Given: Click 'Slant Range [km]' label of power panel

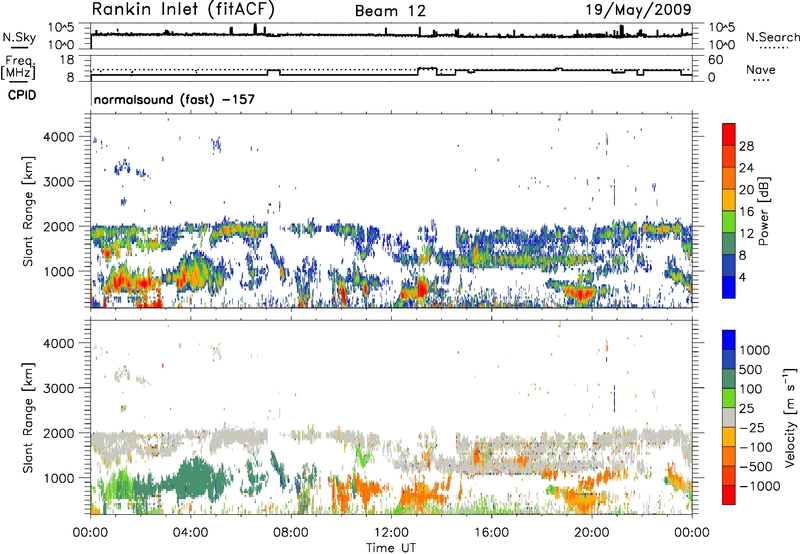Looking at the screenshot, I should click(28, 211).
